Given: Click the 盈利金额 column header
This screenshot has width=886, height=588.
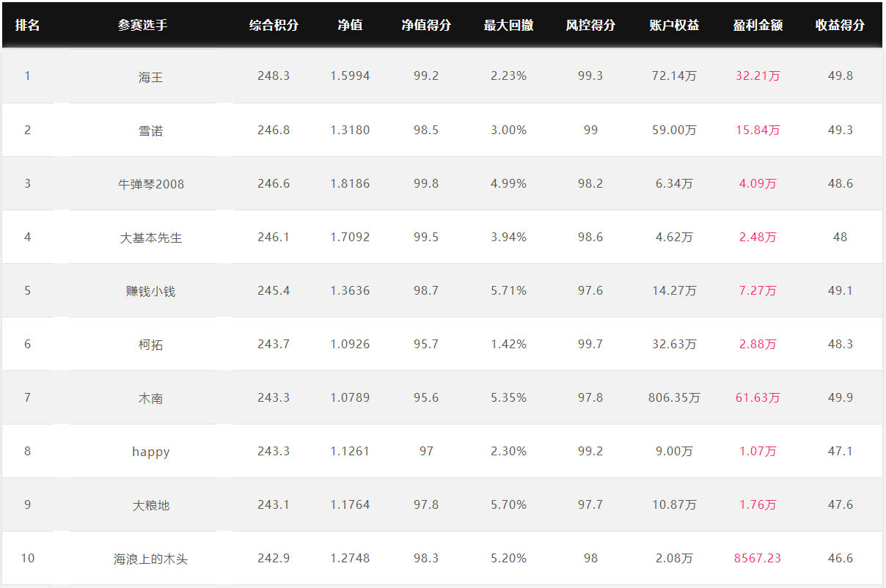Looking at the screenshot, I should coord(758,25).
